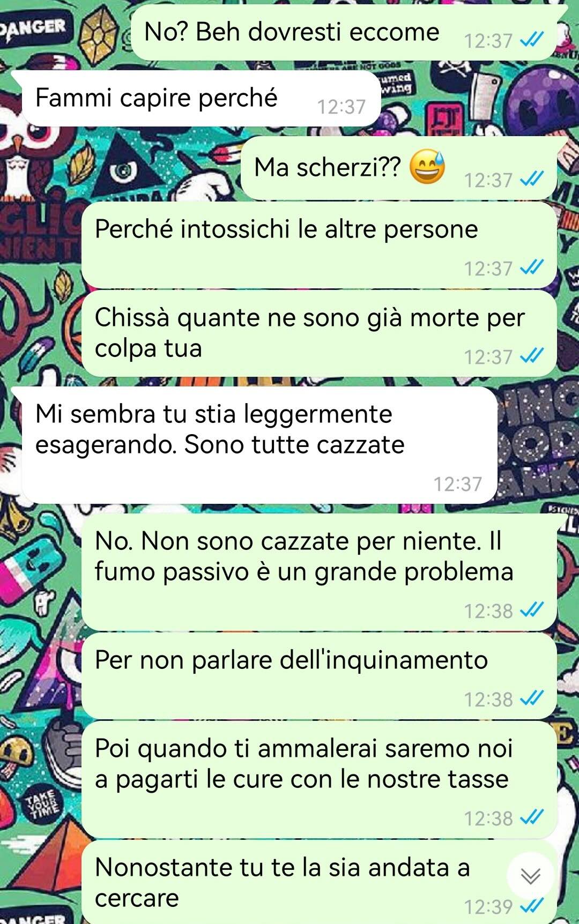Select the 'Chissà quante ne sono già morte' bubble
Viewport: 579px width, 924px height.
click(319, 333)
